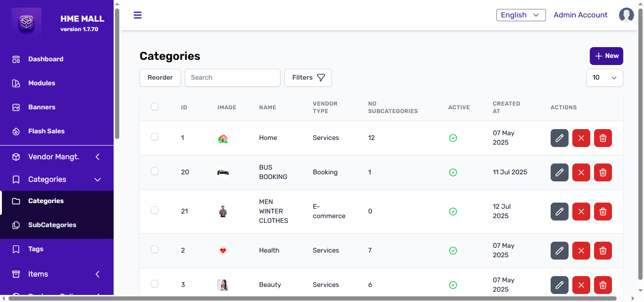Screen dimensions: 644x302
Task: Open the admin profile avatar
Action: coord(626,15)
